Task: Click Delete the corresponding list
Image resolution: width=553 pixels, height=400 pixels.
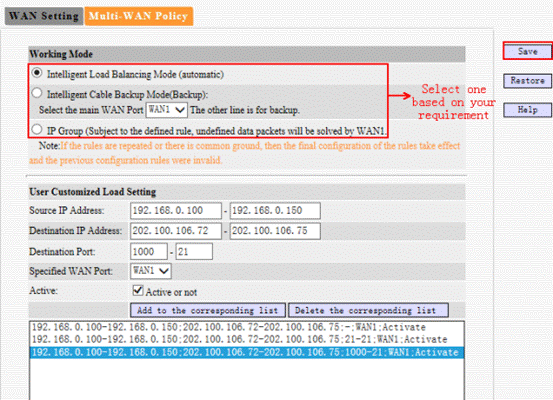Action: point(368,310)
